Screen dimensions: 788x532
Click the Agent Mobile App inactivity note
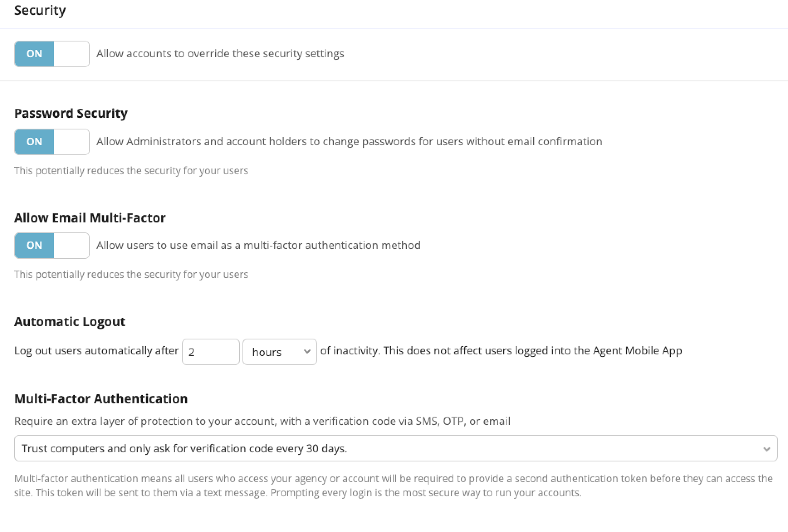pyautogui.click(x=501, y=351)
